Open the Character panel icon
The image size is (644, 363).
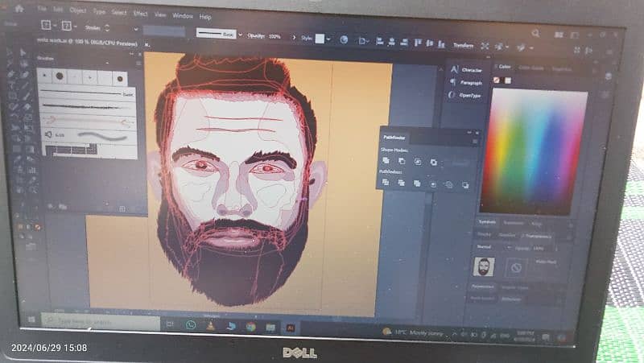(456, 70)
